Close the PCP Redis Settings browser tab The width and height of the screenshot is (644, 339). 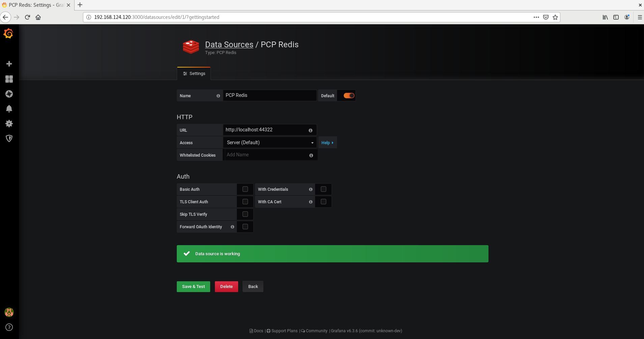(x=68, y=5)
